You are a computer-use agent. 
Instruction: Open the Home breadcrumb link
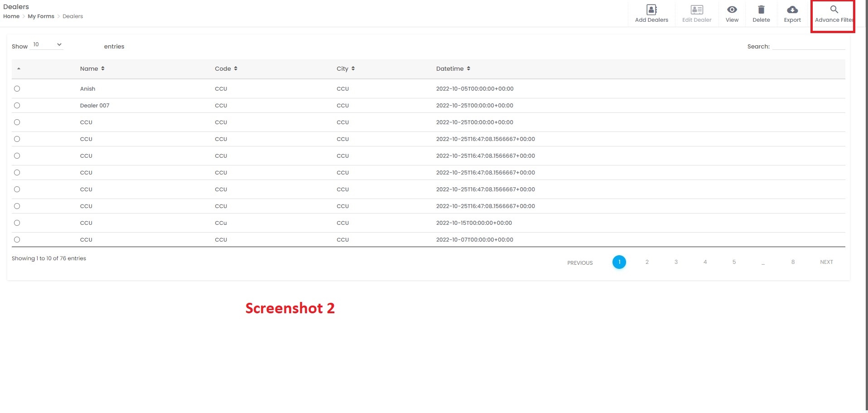11,16
